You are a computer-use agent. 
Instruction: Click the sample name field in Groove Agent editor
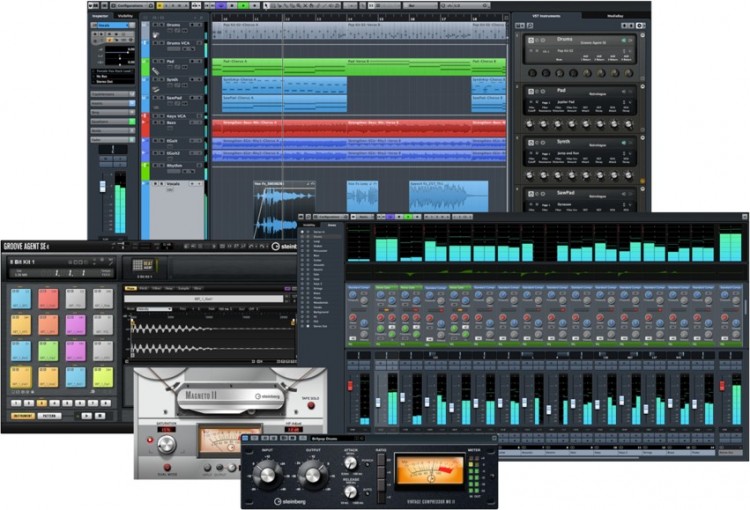[203, 299]
